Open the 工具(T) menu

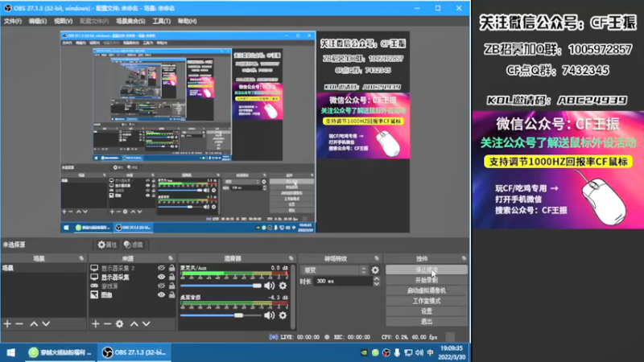click(x=162, y=21)
